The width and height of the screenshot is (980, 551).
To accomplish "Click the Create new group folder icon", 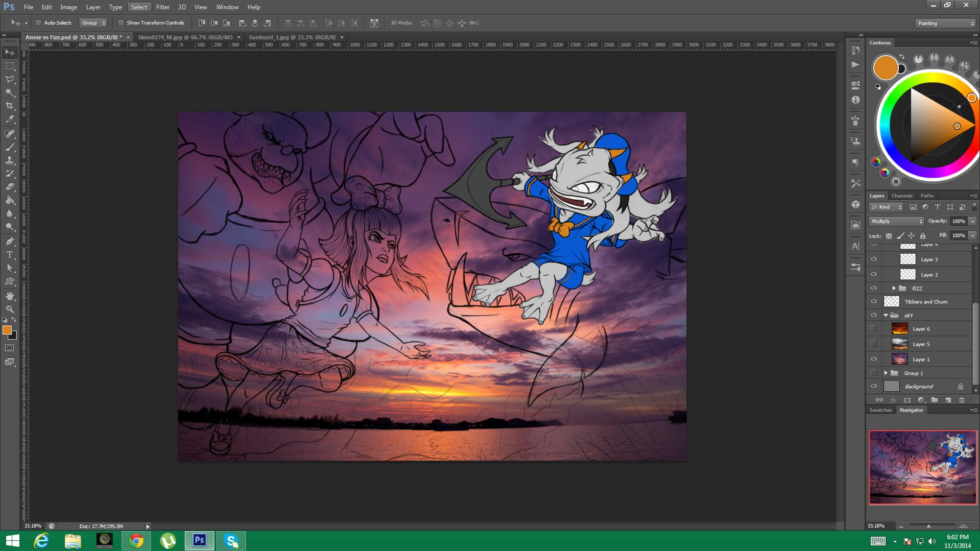I will click(x=934, y=400).
